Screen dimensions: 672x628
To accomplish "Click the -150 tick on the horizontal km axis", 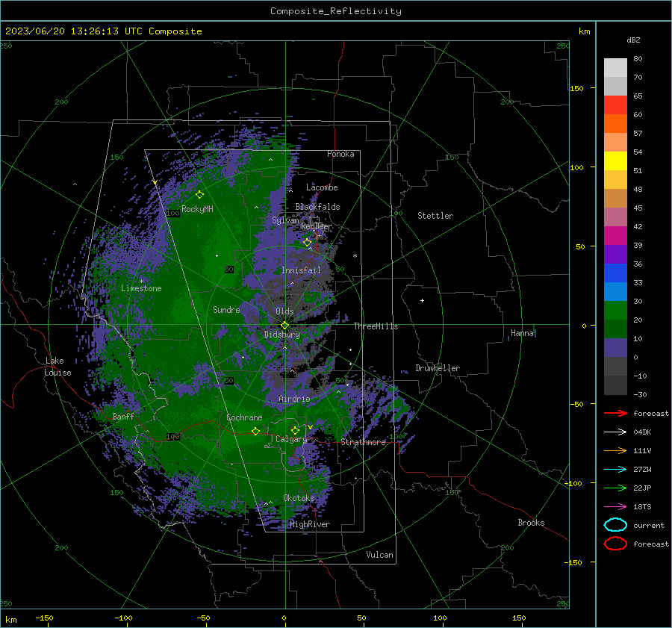I will [x=44, y=618].
